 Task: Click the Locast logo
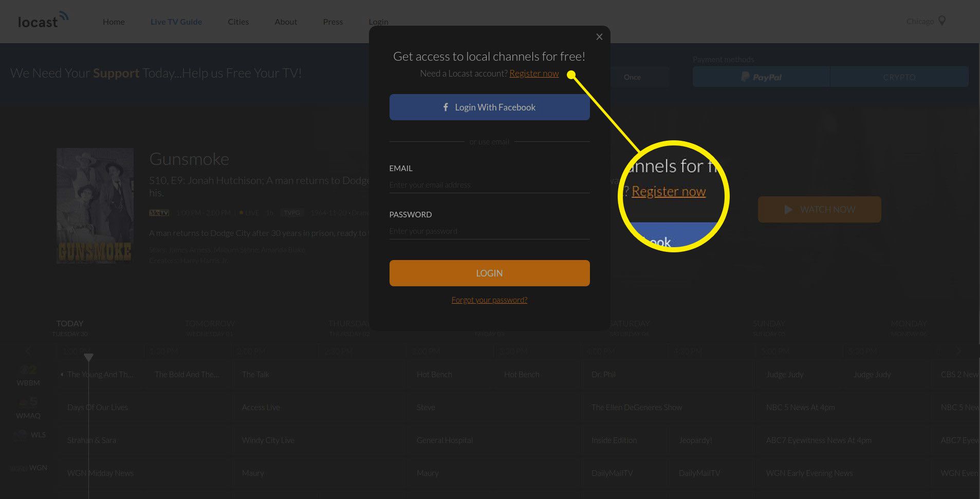(x=43, y=20)
